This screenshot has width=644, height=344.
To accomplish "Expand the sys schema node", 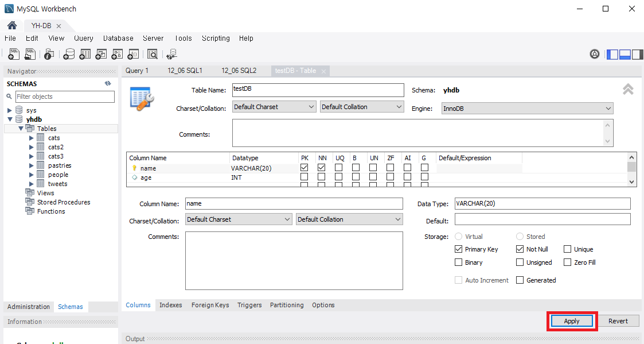I will [x=9, y=110].
